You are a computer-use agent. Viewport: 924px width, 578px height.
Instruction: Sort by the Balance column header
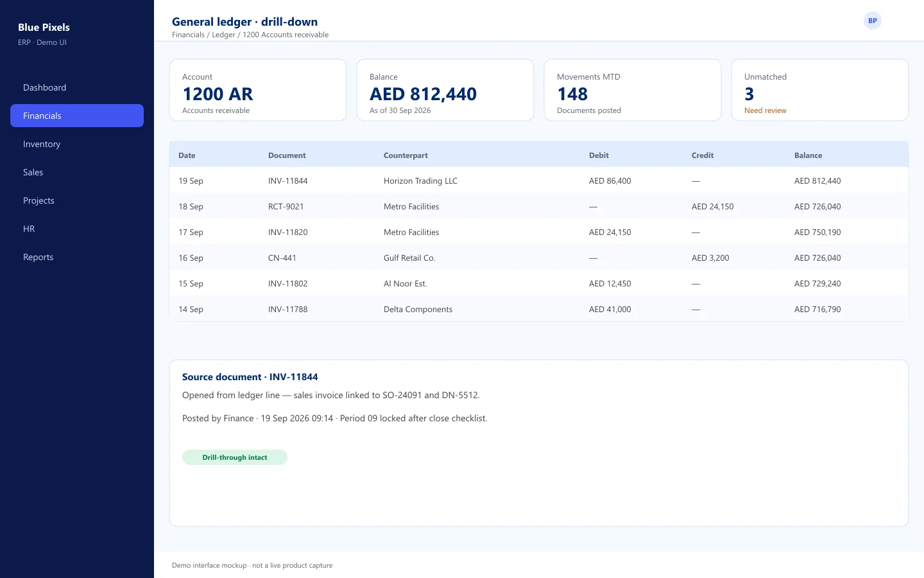(808, 155)
